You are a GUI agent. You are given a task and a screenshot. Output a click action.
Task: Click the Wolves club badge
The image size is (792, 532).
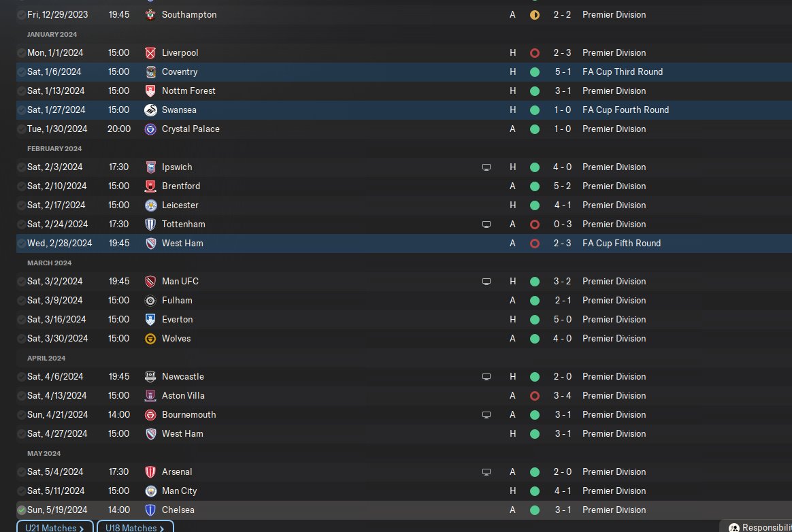pos(150,338)
